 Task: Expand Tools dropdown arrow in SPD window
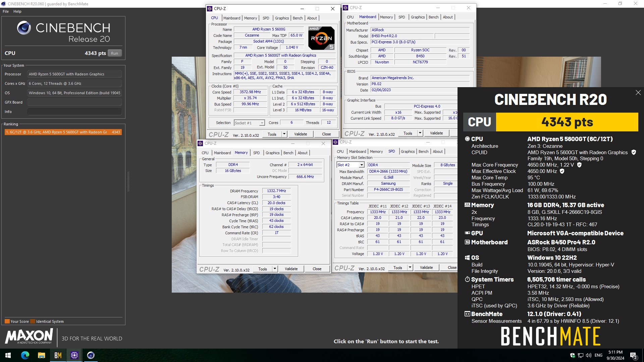point(410,267)
